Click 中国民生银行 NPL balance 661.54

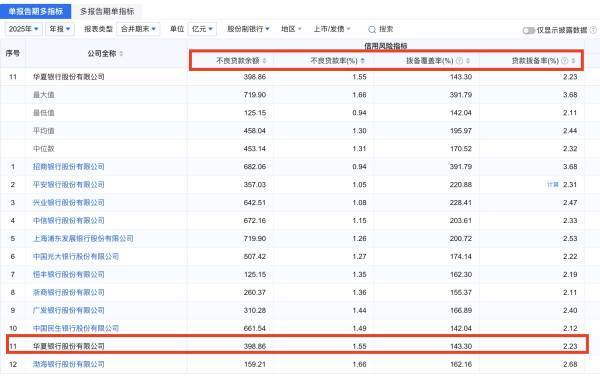click(255, 329)
